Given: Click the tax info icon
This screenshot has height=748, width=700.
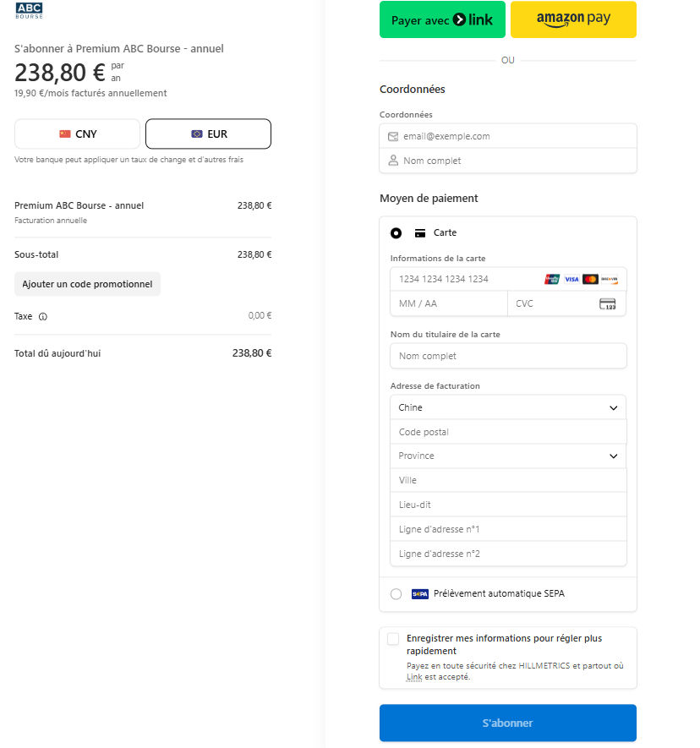Looking at the screenshot, I should [43, 316].
